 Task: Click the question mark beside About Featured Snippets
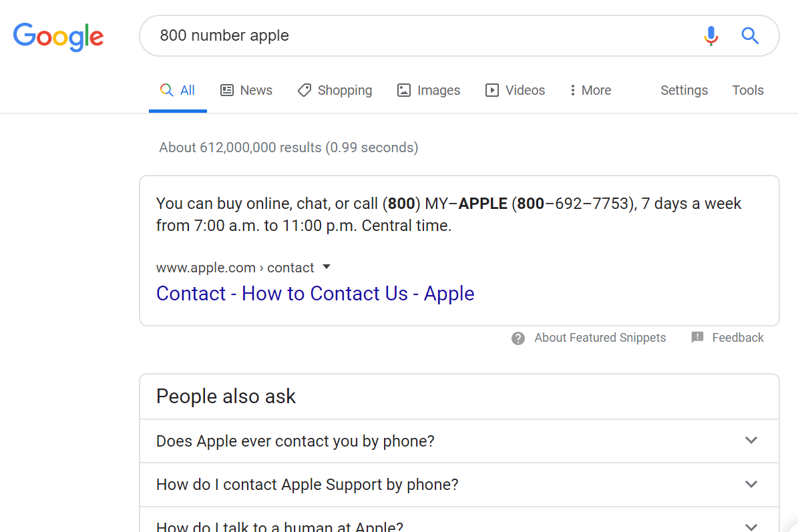click(518, 338)
